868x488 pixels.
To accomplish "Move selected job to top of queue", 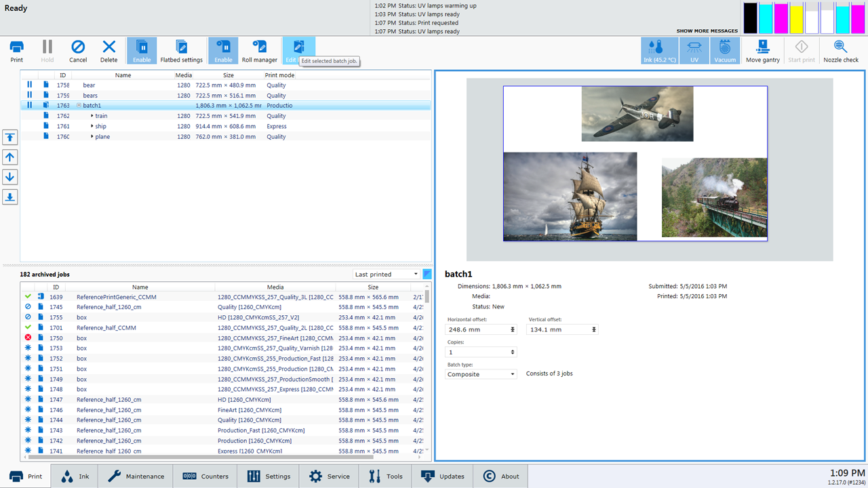I will click(x=10, y=138).
